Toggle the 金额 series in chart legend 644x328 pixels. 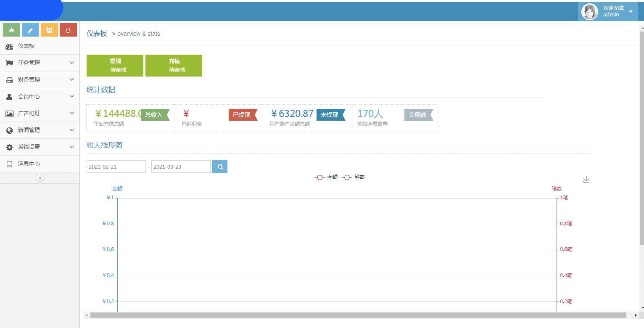click(326, 177)
